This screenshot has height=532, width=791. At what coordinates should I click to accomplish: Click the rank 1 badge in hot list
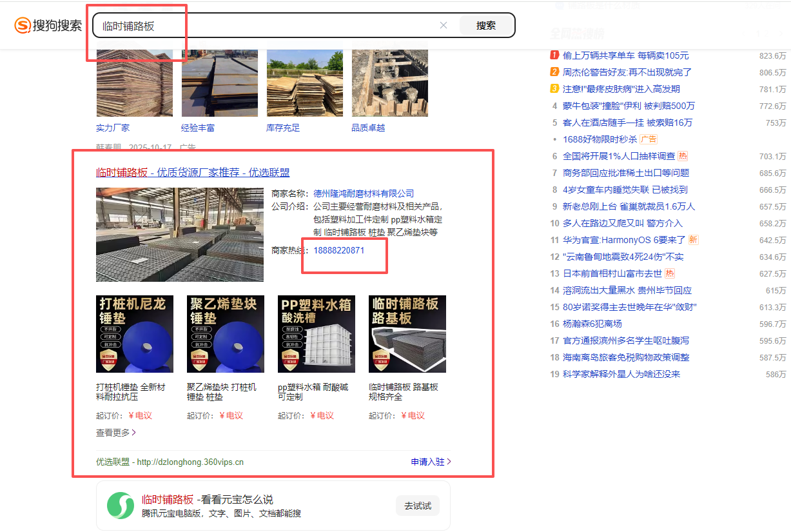[x=554, y=55]
